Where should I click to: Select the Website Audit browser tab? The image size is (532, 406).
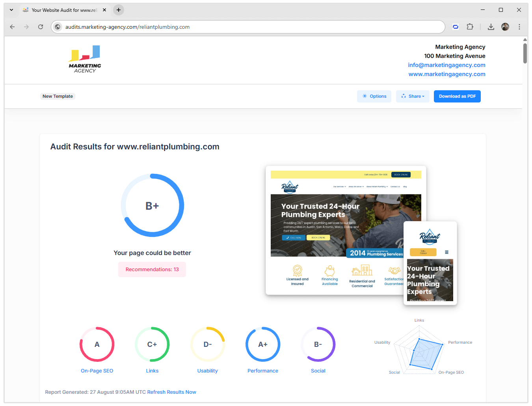pos(63,9)
